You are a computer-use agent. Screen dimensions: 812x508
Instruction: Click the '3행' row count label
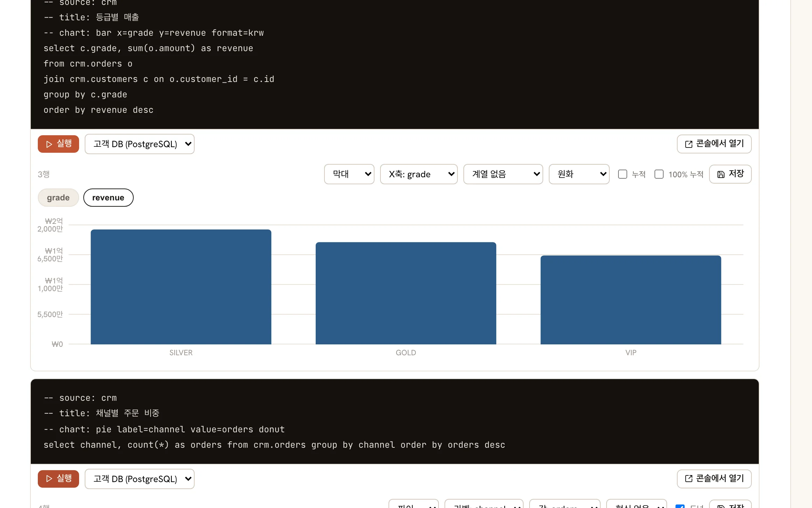coord(44,174)
